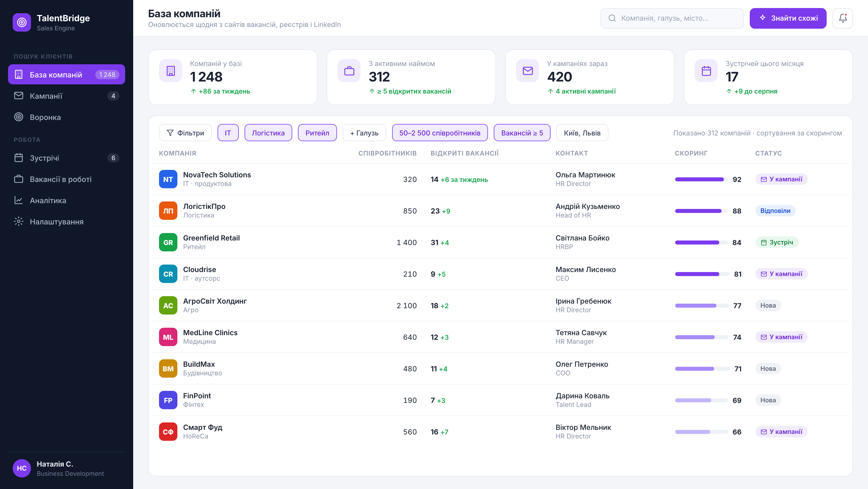Add an industry with + Галузь
Screen dimensions: 868x489
364,133
